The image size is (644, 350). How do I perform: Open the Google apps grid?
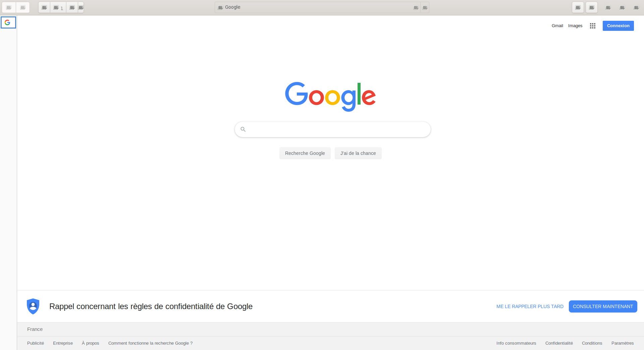(x=593, y=26)
